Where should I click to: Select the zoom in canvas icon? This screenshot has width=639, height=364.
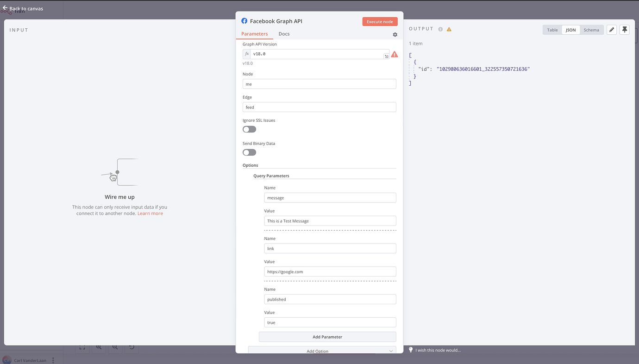[99, 347]
